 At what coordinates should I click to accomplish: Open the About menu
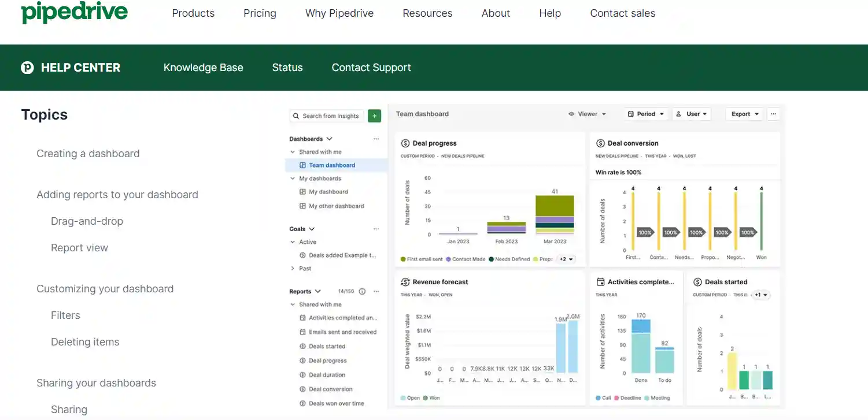coord(496,13)
